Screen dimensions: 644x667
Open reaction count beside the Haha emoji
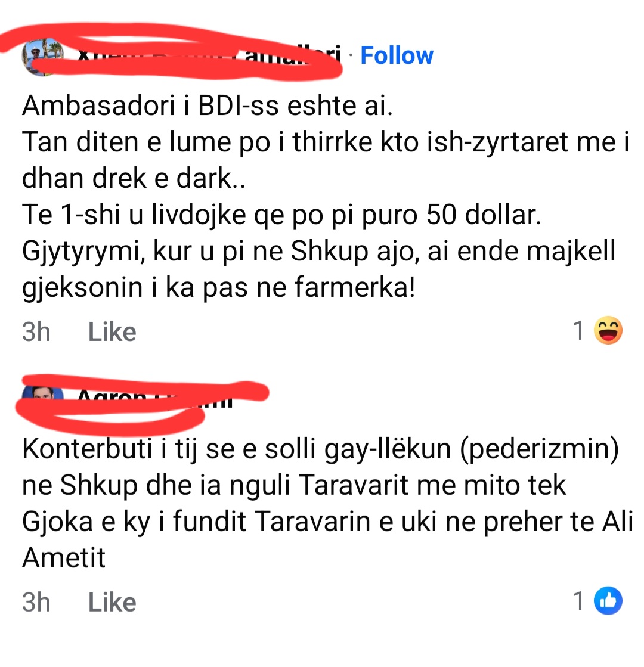(579, 331)
